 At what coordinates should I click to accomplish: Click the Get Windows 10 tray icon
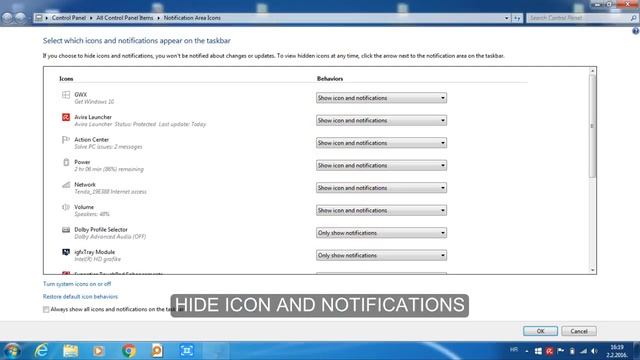pos(538,351)
